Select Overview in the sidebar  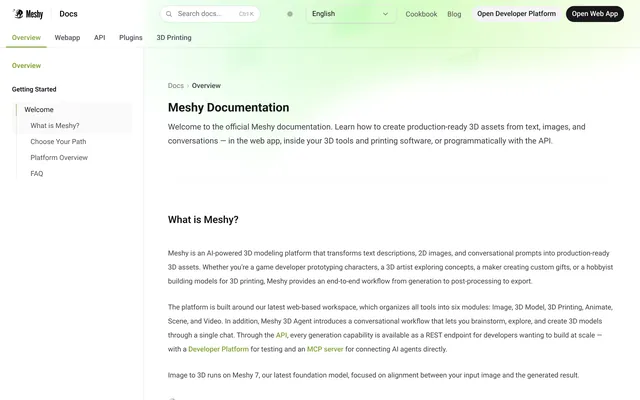pyautogui.click(x=26, y=65)
